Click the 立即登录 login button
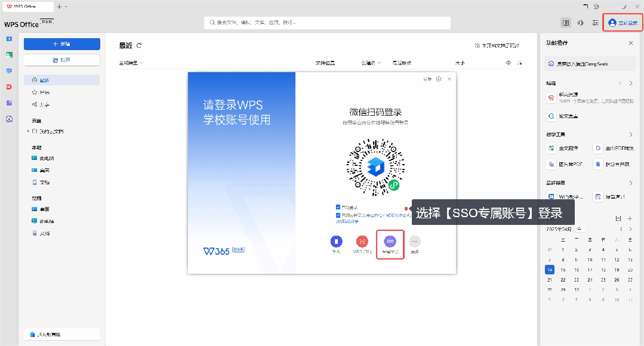Viewport: 644px width, 346px height. 623,23
